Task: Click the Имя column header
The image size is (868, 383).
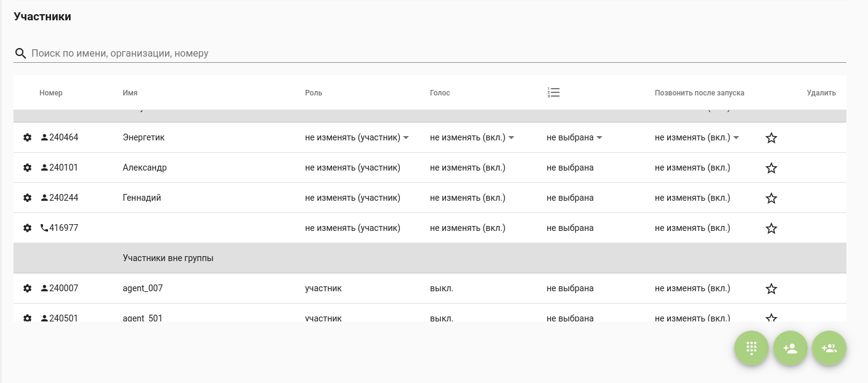Action: (x=130, y=93)
